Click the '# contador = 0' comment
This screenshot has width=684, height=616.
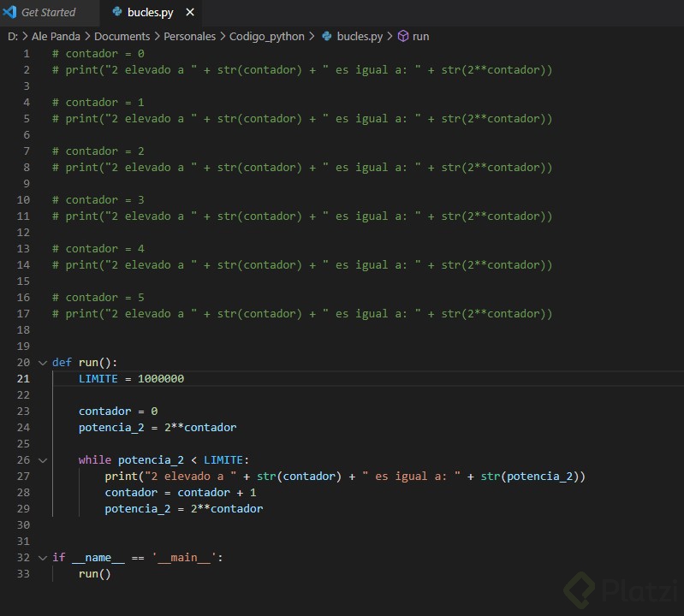[98, 54]
